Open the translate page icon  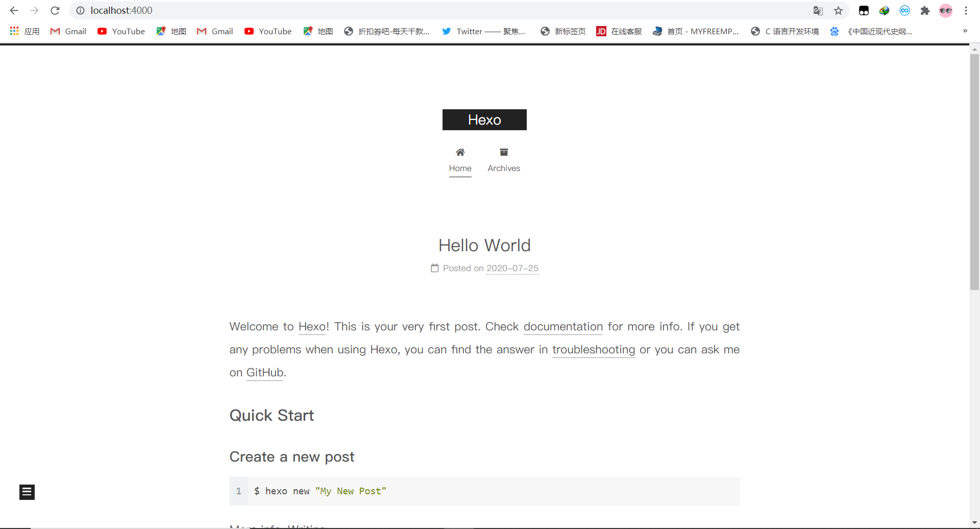tap(818, 10)
